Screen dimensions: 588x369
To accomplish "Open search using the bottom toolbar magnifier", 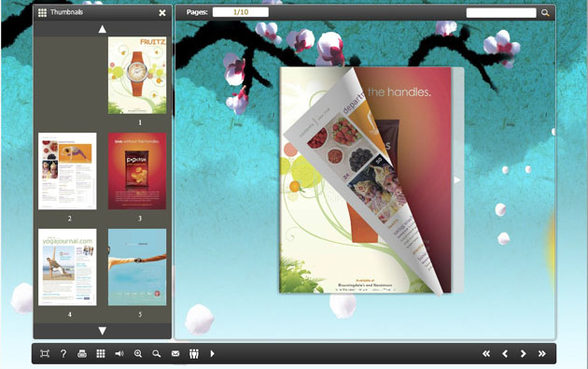I will [x=157, y=354].
